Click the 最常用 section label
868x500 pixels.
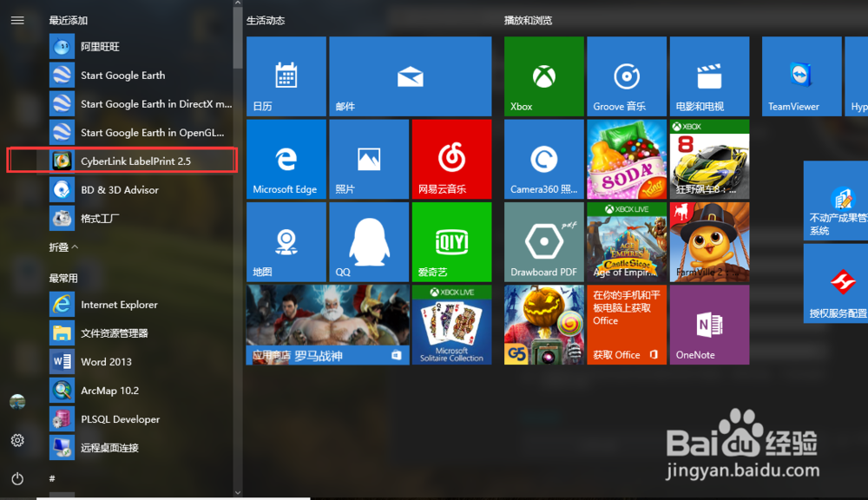[63, 279]
